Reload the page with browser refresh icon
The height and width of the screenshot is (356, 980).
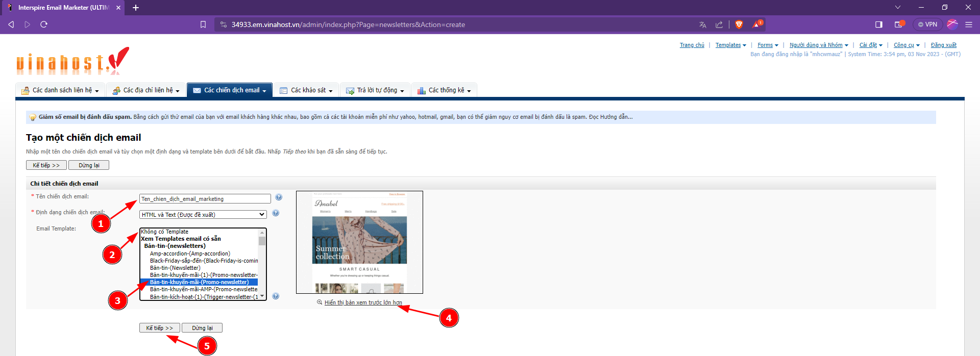[44, 24]
